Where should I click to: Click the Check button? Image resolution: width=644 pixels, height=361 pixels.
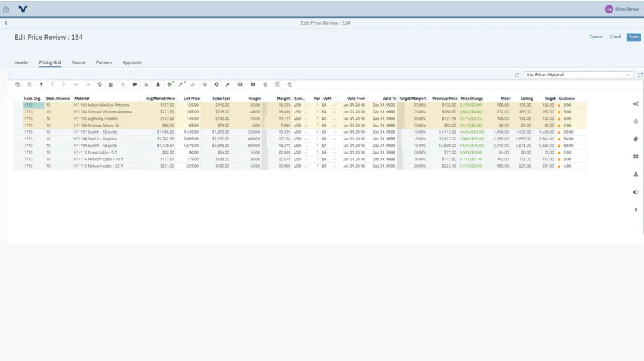click(x=615, y=37)
